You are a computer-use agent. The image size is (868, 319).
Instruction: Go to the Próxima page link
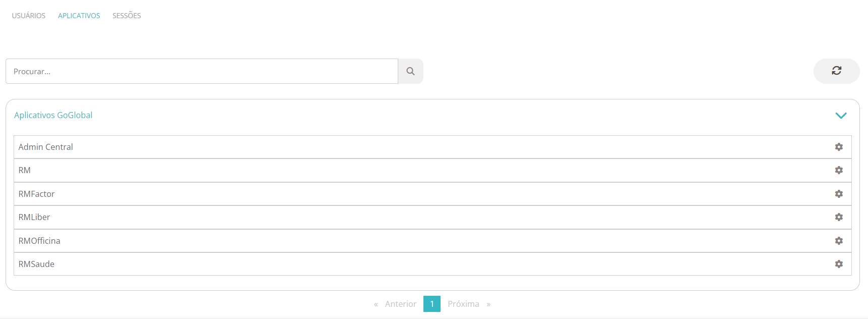point(463,304)
